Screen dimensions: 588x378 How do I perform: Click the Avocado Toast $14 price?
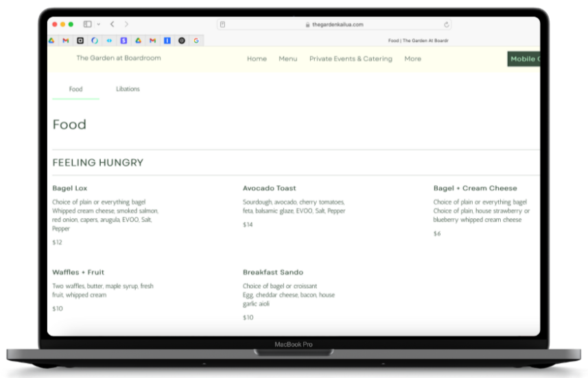click(248, 224)
